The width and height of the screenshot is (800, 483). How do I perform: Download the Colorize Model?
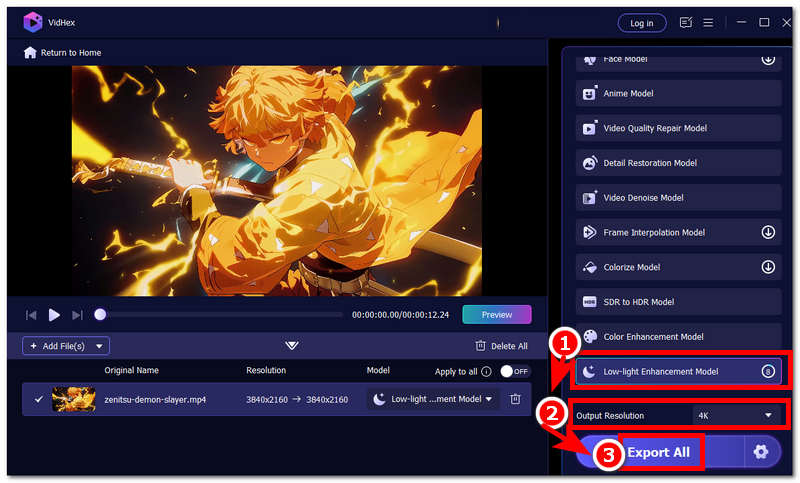(767, 267)
